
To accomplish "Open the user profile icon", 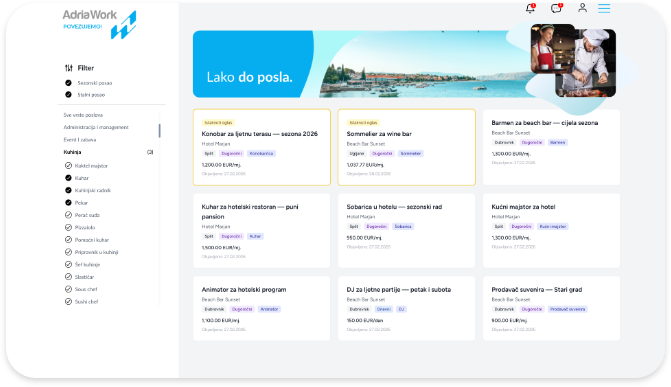I will (582, 8).
